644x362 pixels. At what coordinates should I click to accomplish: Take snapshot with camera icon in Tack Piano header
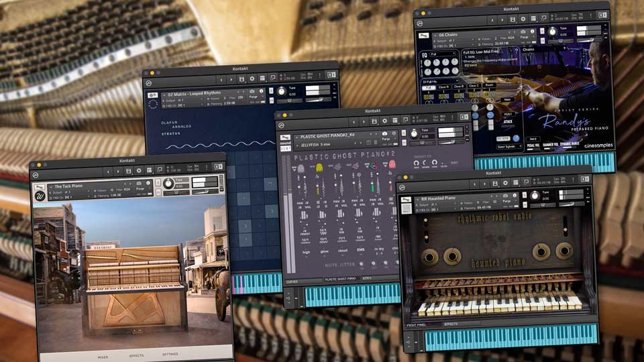(x=139, y=184)
